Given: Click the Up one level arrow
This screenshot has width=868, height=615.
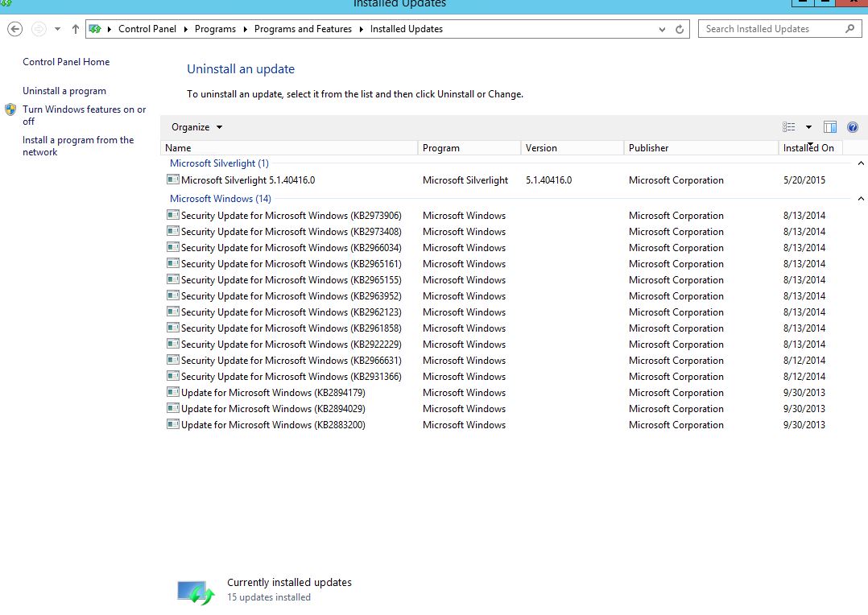Looking at the screenshot, I should coord(76,29).
